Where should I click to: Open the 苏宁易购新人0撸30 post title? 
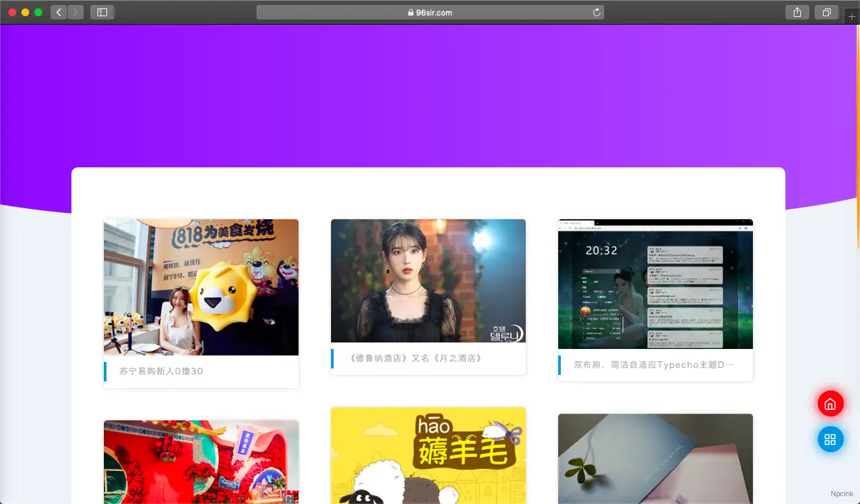pos(162,371)
